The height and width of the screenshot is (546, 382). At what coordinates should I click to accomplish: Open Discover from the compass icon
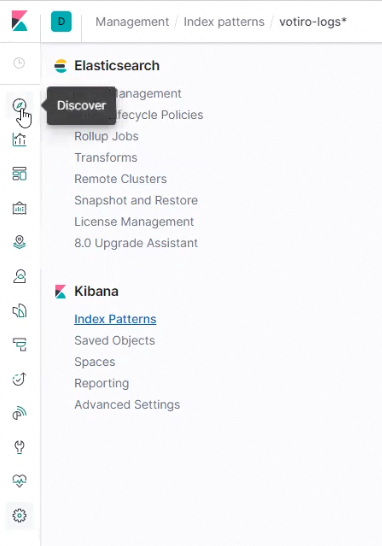[20, 105]
